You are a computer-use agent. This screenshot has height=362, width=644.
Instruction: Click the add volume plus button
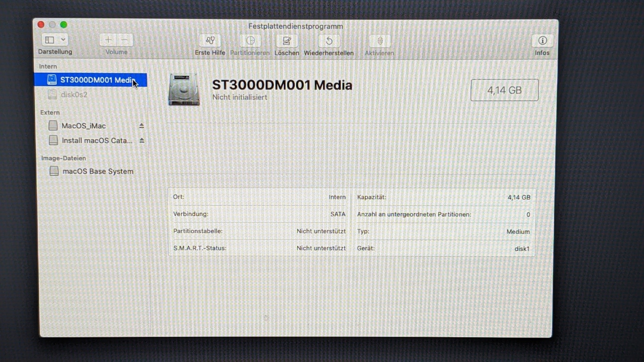click(x=108, y=40)
